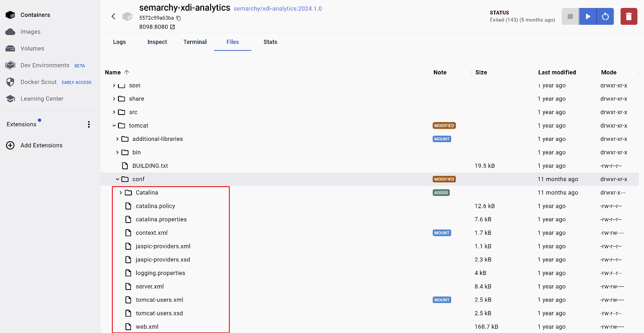Switch to the Inspect tab
The height and width of the screenshot is (333, 644).
157,42
